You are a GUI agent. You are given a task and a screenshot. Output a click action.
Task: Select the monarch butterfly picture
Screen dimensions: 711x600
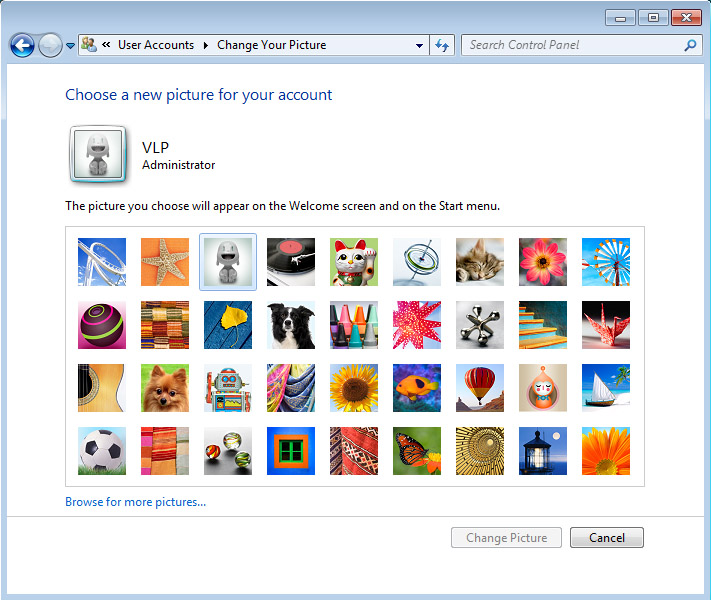pos(417,451)
